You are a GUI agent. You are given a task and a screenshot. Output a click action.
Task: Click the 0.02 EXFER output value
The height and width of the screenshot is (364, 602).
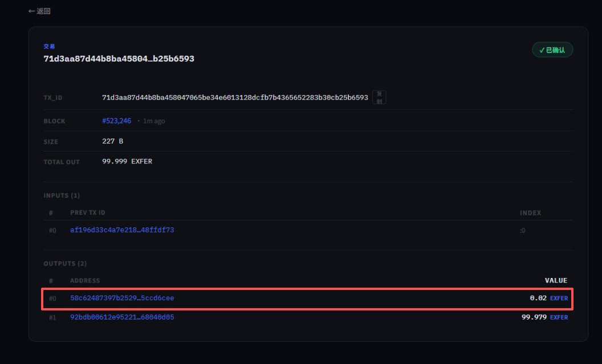(548, 298)
